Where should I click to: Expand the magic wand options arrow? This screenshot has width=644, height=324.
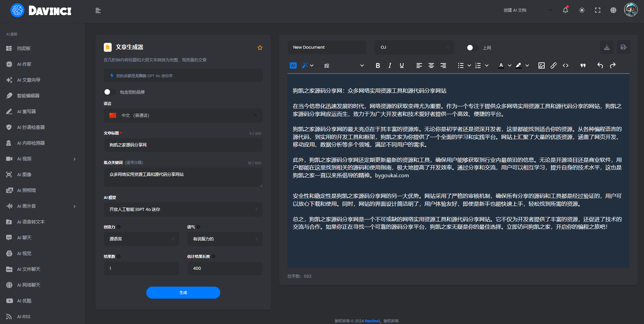coord(312,65)
